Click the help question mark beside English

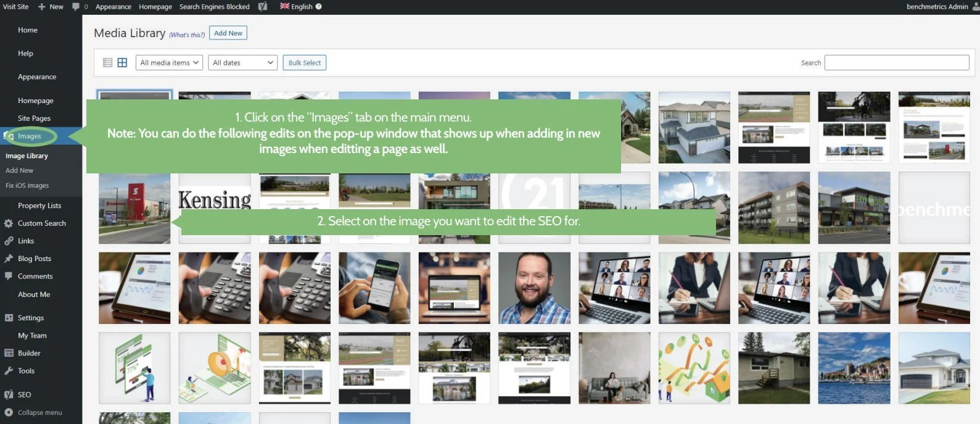[319, 7]
